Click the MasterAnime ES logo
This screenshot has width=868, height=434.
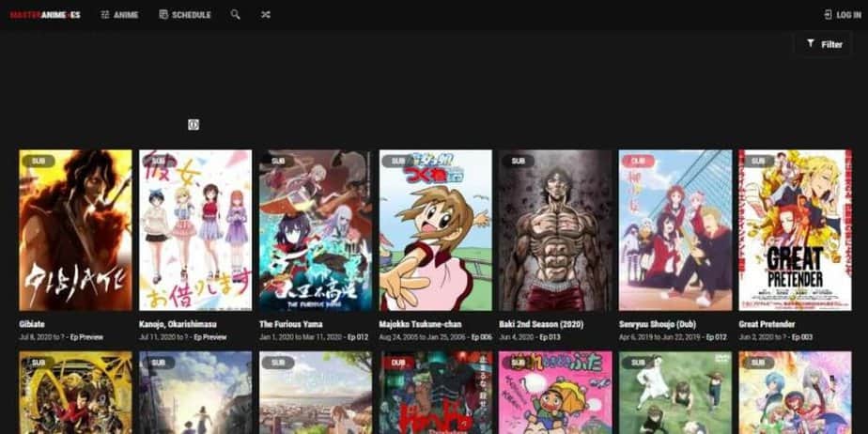point(45,15)
